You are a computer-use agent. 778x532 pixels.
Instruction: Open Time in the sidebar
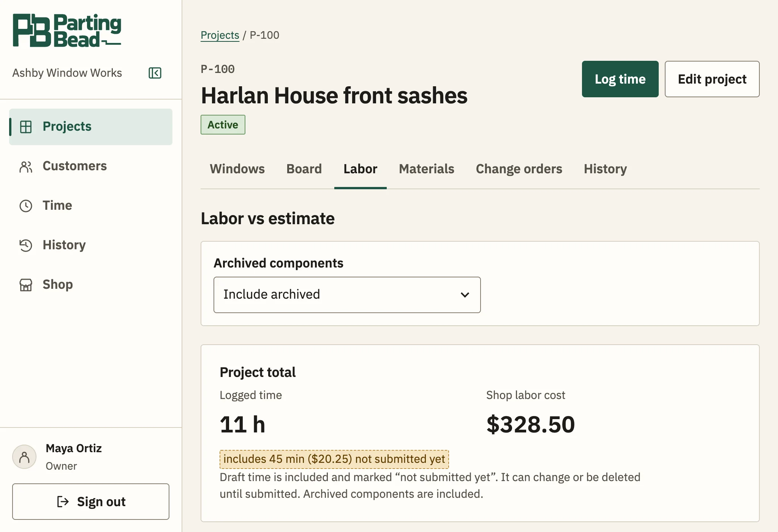point(91,206)
